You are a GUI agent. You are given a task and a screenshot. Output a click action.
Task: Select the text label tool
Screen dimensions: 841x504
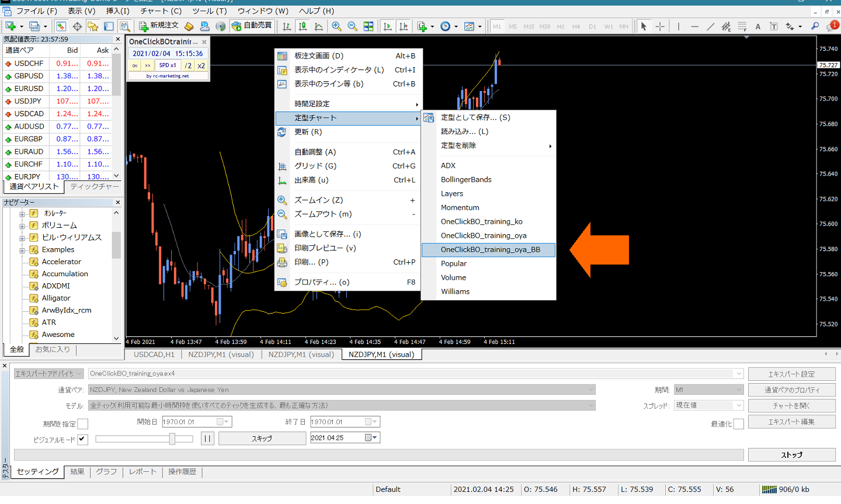[x=774, y=26]
